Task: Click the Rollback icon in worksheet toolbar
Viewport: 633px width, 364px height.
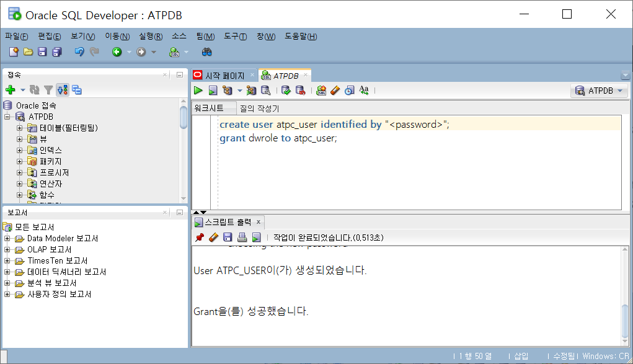Action: pyautogui.click(x=300, y=91)
